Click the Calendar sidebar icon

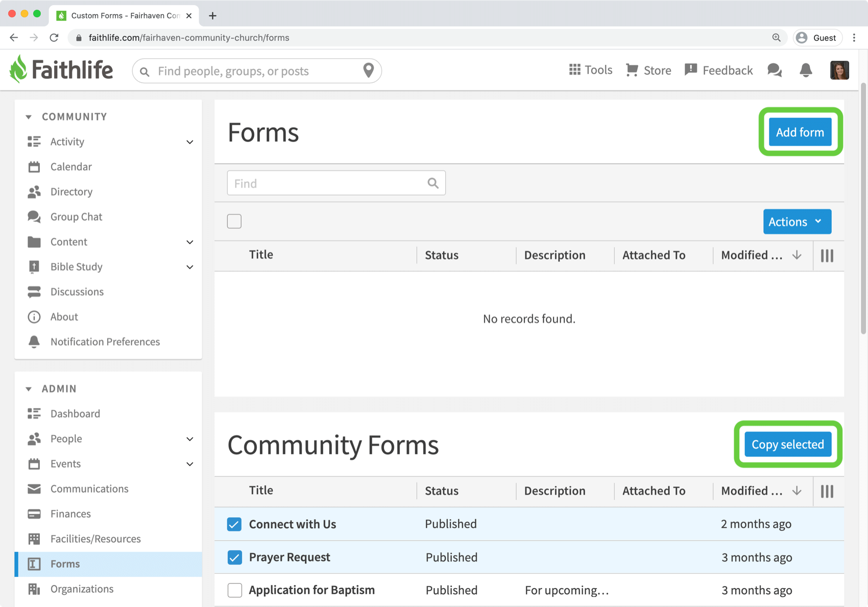pos(34,167)
